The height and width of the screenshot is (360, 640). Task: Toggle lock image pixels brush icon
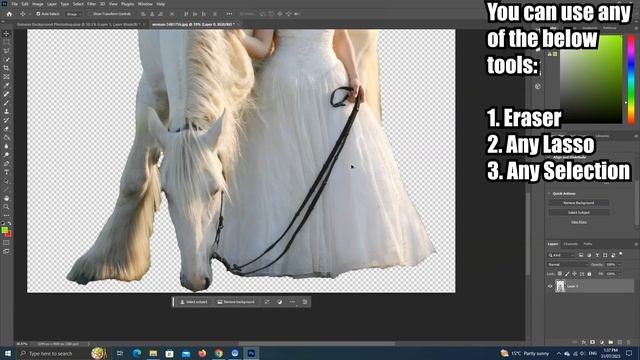pos(567,274)
